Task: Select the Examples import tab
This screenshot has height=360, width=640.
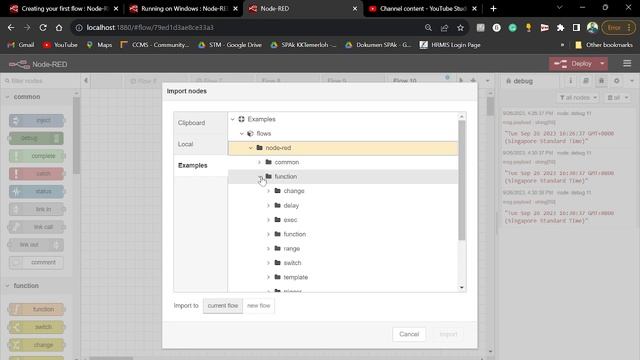Action: tap(200, 165)
